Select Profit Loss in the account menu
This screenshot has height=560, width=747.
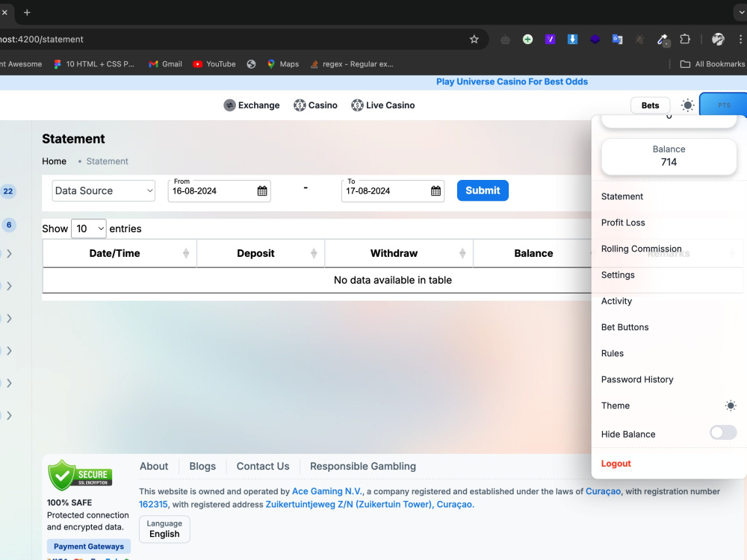(x=623, y=223)
